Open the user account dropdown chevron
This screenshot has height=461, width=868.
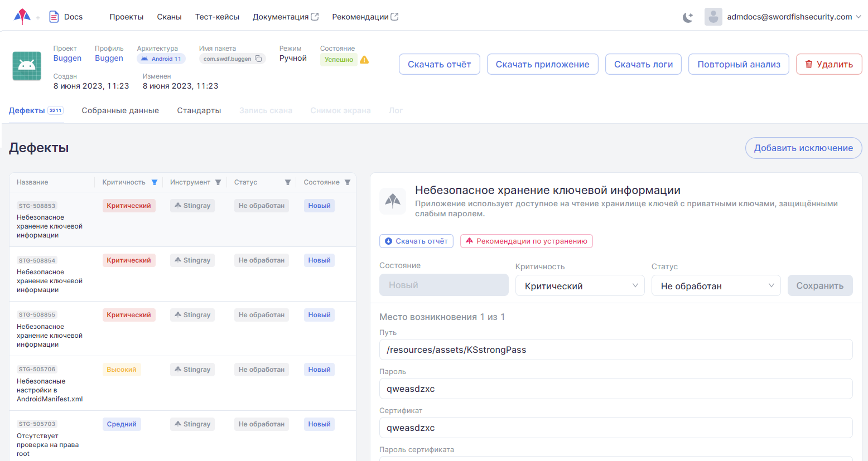859,17
